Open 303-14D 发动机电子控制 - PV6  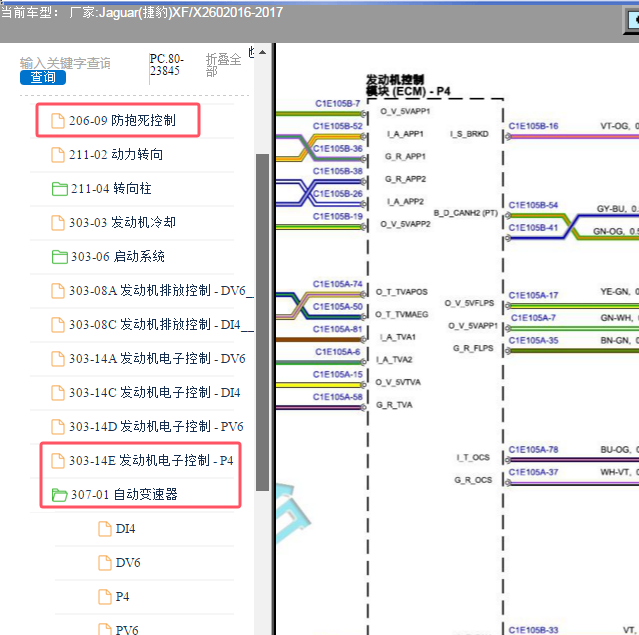click(x=156, y=427)
